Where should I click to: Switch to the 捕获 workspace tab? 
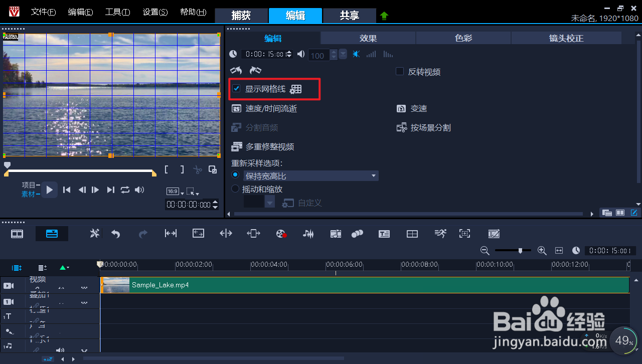click(241, 16)
